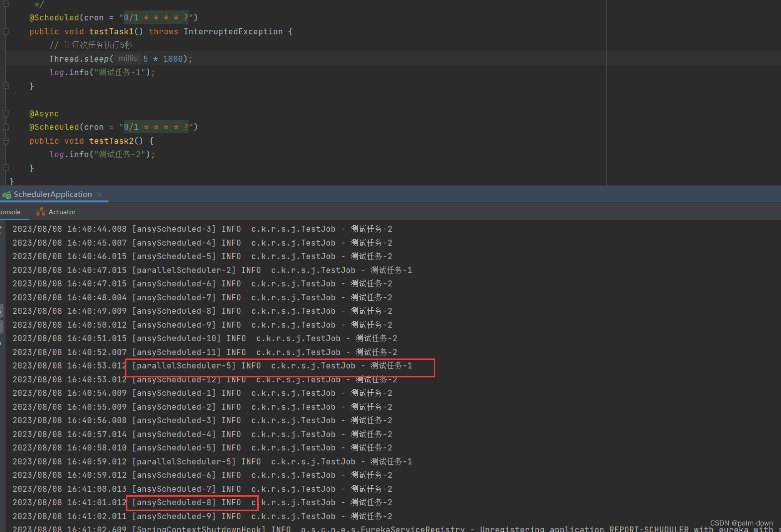Click the 16:40:51.015 ansyScheduled-10 log line
Image resolution: width=781 pixels, height=532 pixels.
205,338
